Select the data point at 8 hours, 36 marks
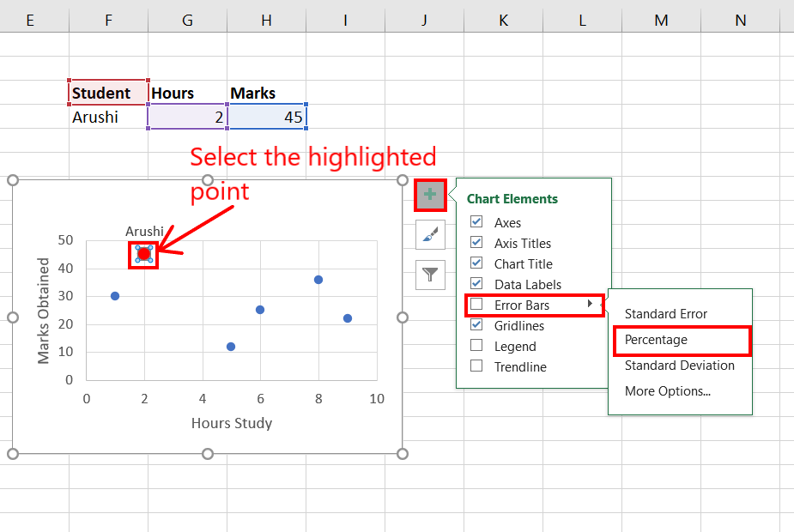794x532 pixels. [318, 280]
